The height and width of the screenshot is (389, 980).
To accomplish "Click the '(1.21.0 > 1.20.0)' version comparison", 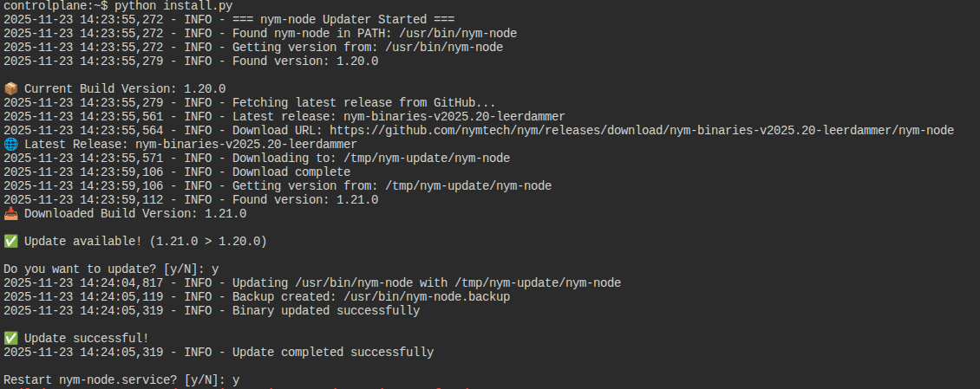I will [208, 241].
